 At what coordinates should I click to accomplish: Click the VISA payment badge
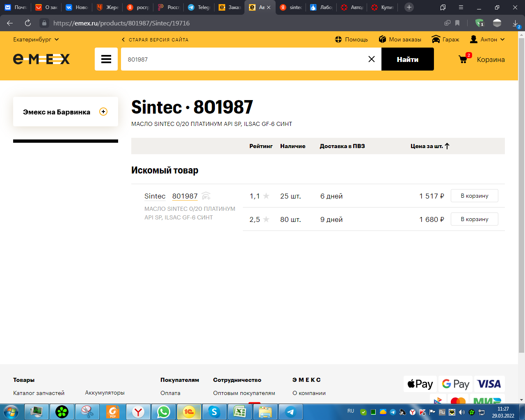point(489,384)
